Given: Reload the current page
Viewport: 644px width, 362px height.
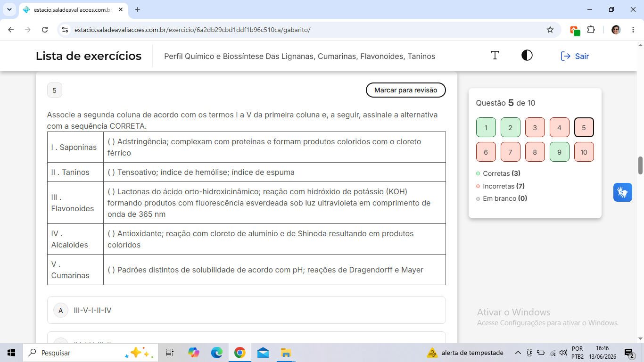Looking at the screenshot, I should (45, 30).
